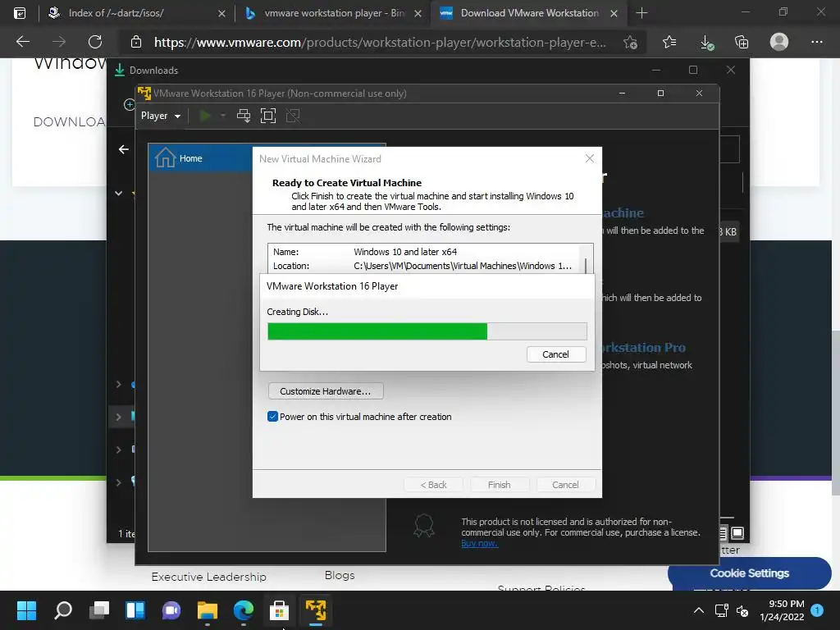The height and width of the screenshot is (630, 840).
Task: Open taskbar Search icon
Action: (x=62, y=610)
